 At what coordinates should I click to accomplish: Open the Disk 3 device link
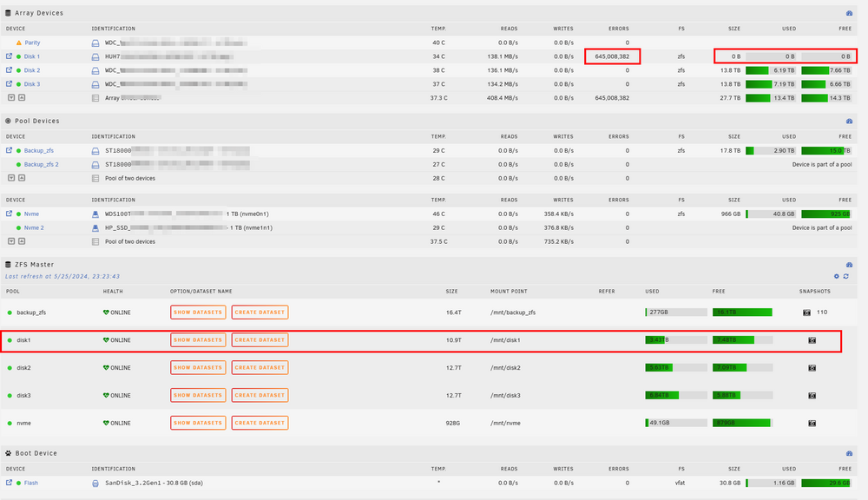click(x=31, y=84)
